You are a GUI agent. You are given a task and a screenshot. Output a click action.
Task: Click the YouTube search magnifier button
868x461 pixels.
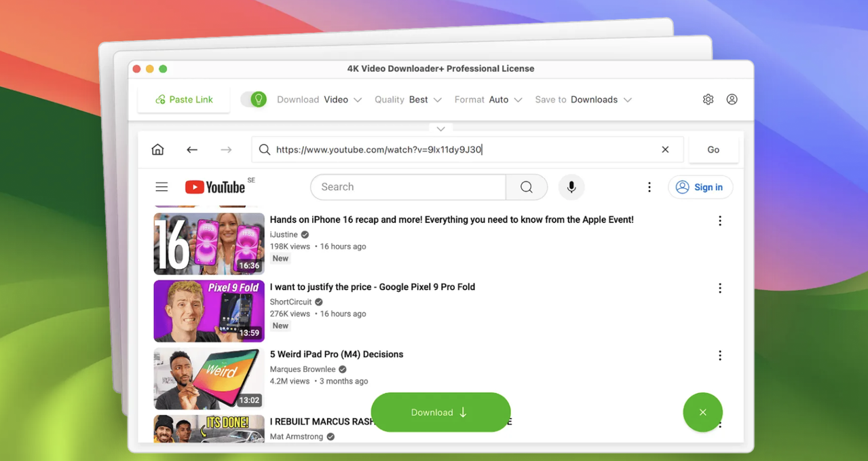click(x=527, y=187)
